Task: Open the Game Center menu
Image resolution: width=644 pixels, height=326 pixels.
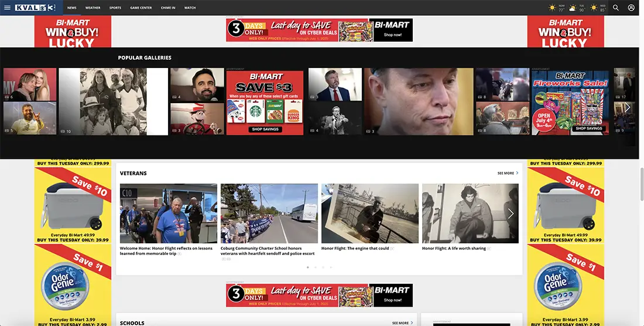Action: (141, 8)
